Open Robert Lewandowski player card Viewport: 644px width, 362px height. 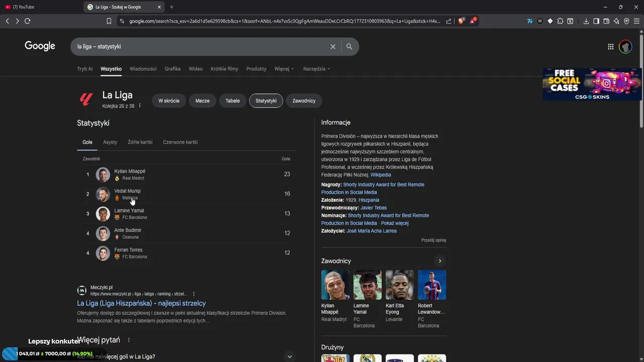[432, 300]
